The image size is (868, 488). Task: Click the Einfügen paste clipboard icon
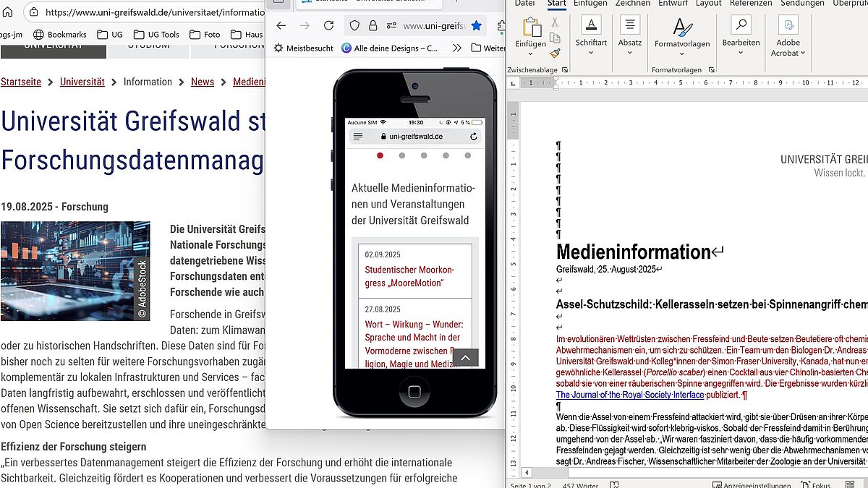[531, 27]
